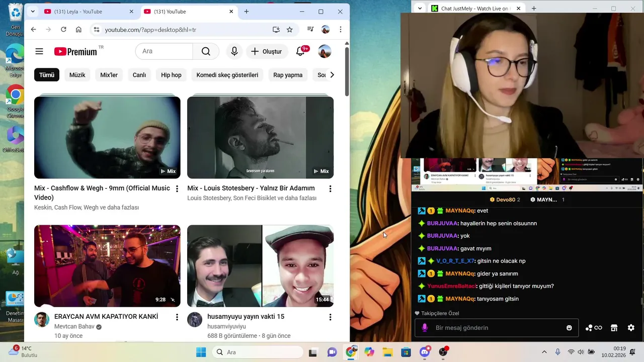This screenshot has height=362, width=644.
Task: Open Kick chat shop icon
Action: point(614,328)
